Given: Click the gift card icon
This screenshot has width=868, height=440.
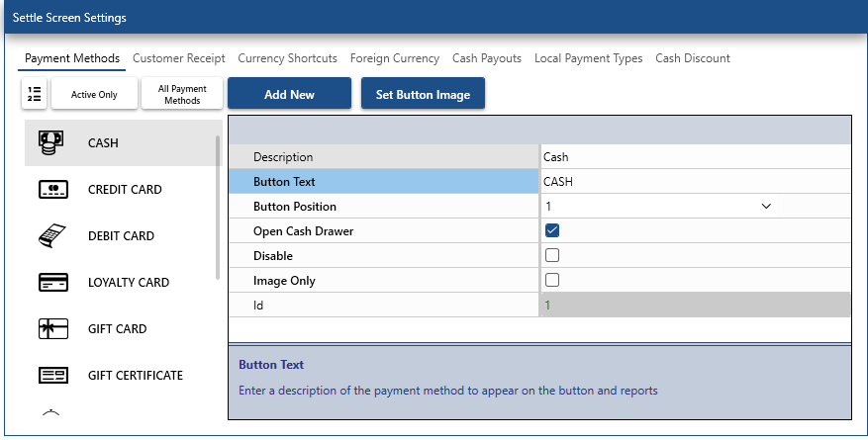Looking at the screenshot, I should point(51,329).
